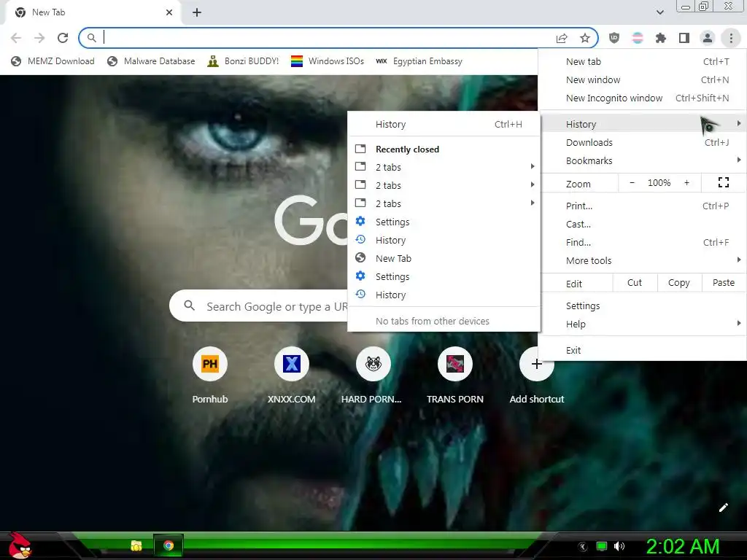Expand second 2 tabs recently closed entry
The image size is (747, 560).
(444, 185)
